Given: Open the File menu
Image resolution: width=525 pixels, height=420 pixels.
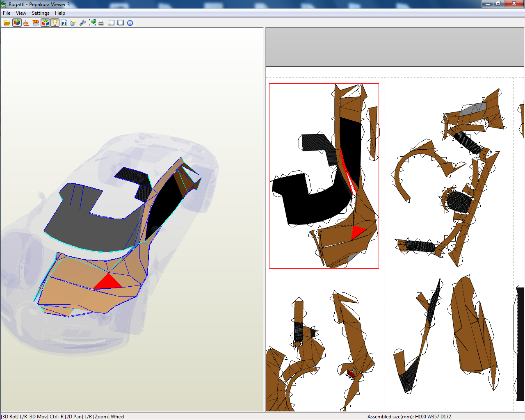Looking at the screenshot, I should (x=6, y=13).
